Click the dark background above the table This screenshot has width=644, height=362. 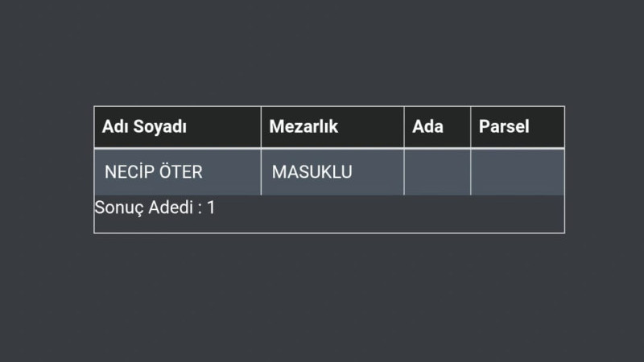coord(322,52)
